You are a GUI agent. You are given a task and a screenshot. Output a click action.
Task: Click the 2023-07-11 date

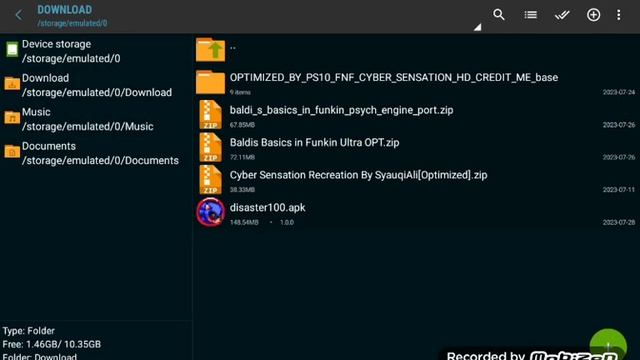[619, 190]
